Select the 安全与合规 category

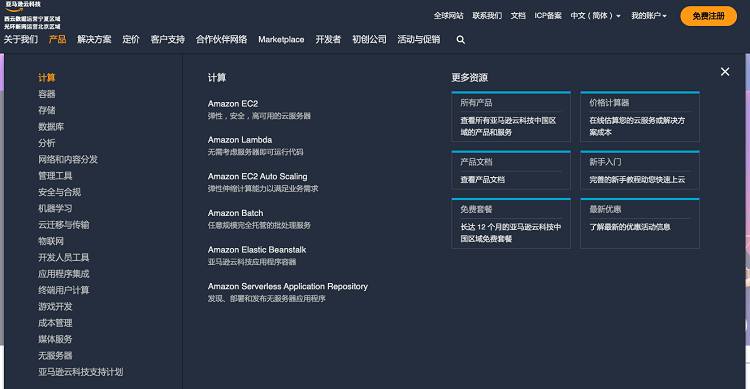60,192
